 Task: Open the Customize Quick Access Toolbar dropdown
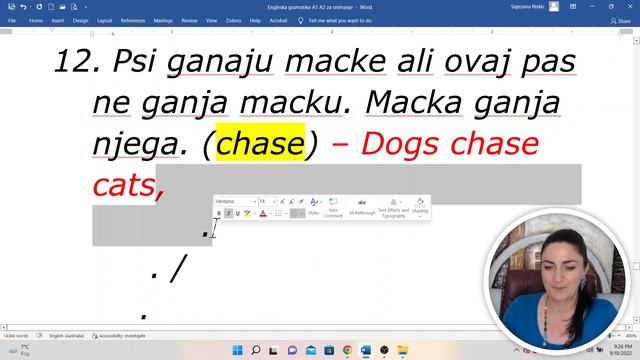86,7
